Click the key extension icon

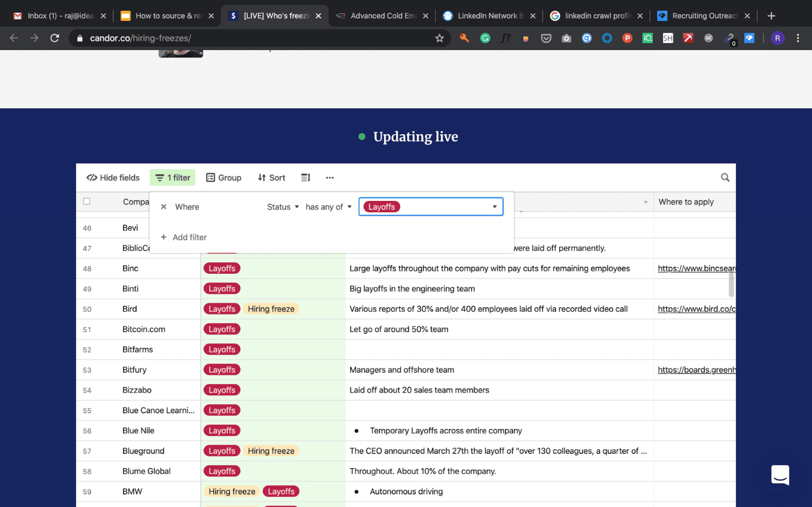pyautogui.click(x=464, y=38)
